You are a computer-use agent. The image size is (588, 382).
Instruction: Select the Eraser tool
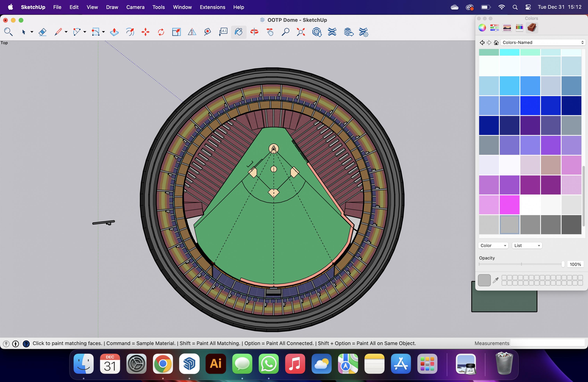point(43,32)
